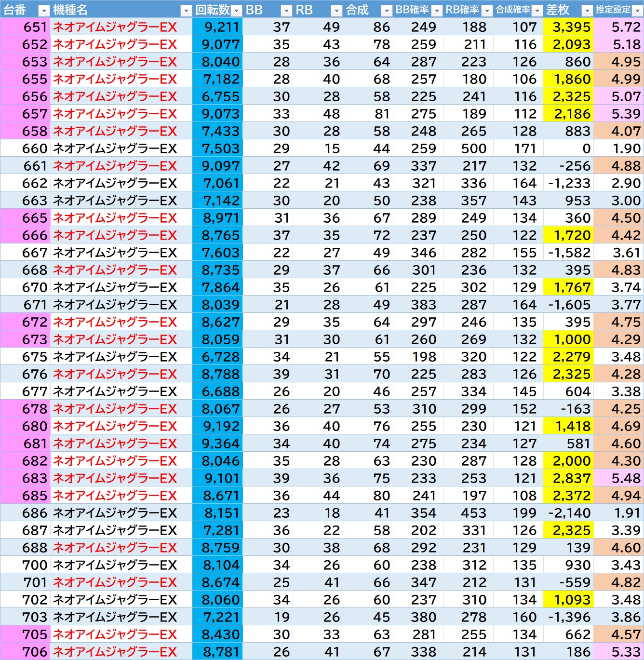Click the 差枚 cell showing -1,233
Image resolution: width=644 pixels, height=660 pixels.
tap(568, 183)
